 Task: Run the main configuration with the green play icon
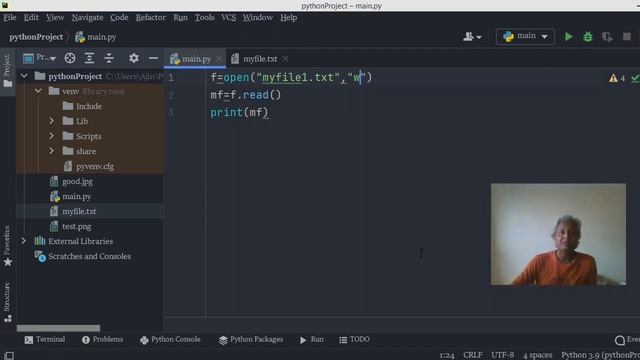point(568,37)
